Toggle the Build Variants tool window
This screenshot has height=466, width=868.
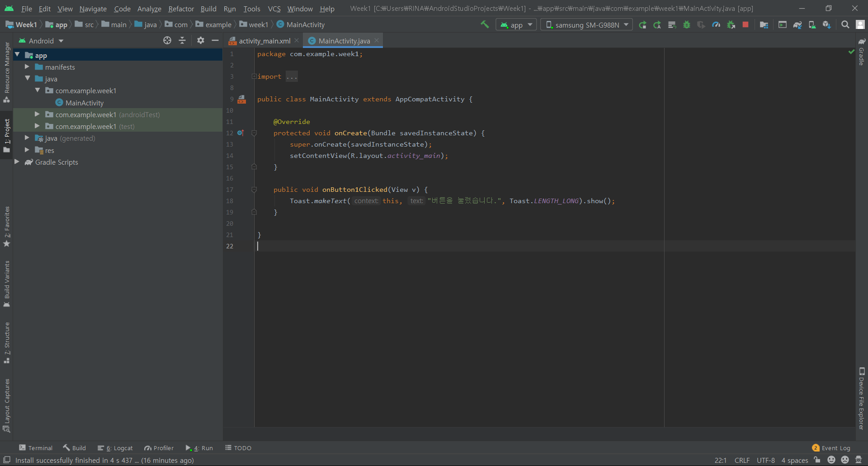tap(7, 284)
